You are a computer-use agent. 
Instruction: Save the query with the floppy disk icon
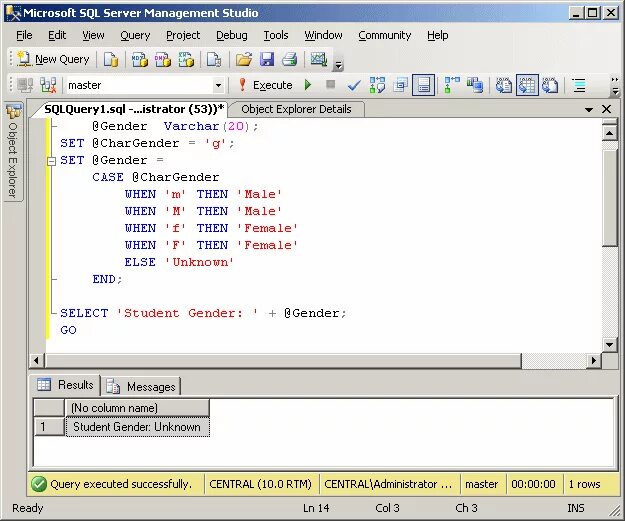click(x=267, y=60)
